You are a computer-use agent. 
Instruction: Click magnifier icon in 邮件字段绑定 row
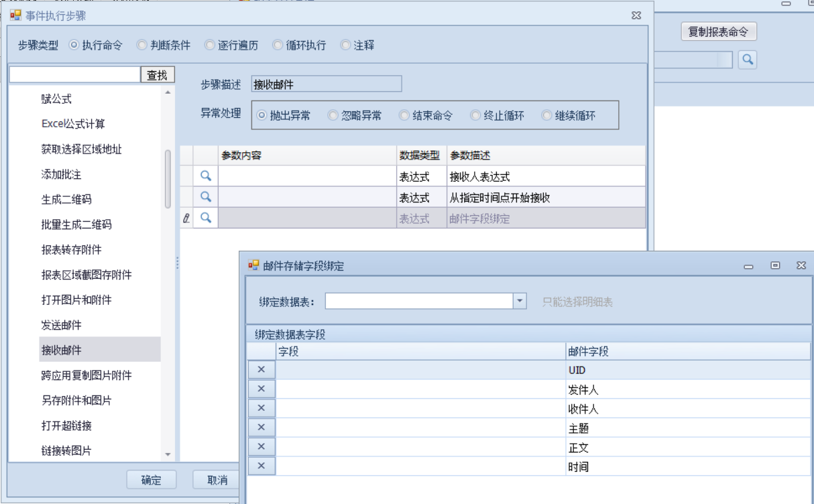[206, 218]
